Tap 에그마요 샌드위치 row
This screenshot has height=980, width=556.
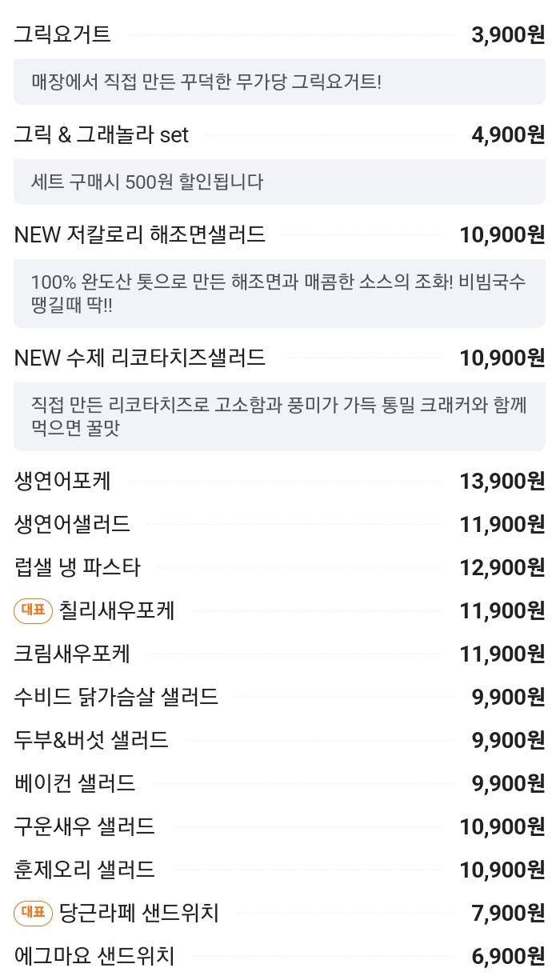pos(279,955)
